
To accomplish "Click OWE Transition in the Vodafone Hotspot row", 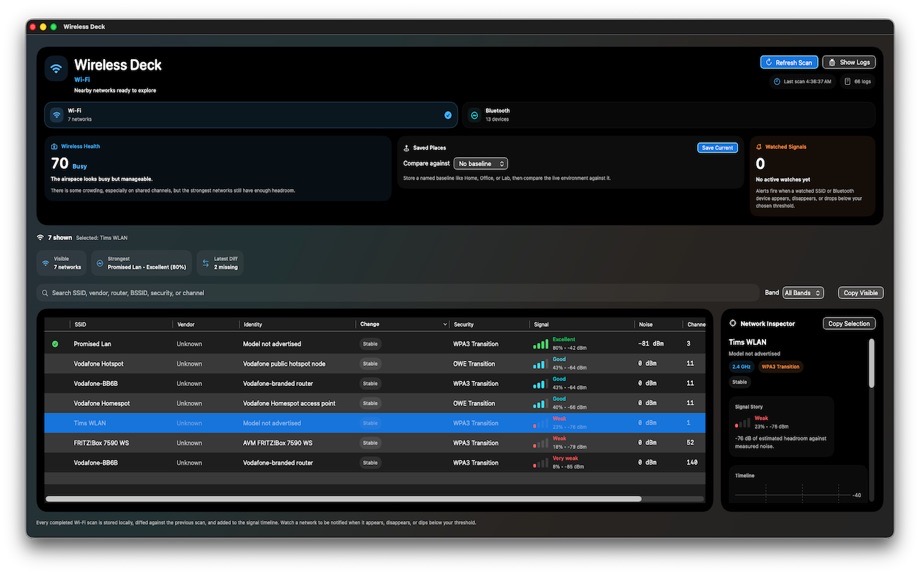I will (474, 364).
